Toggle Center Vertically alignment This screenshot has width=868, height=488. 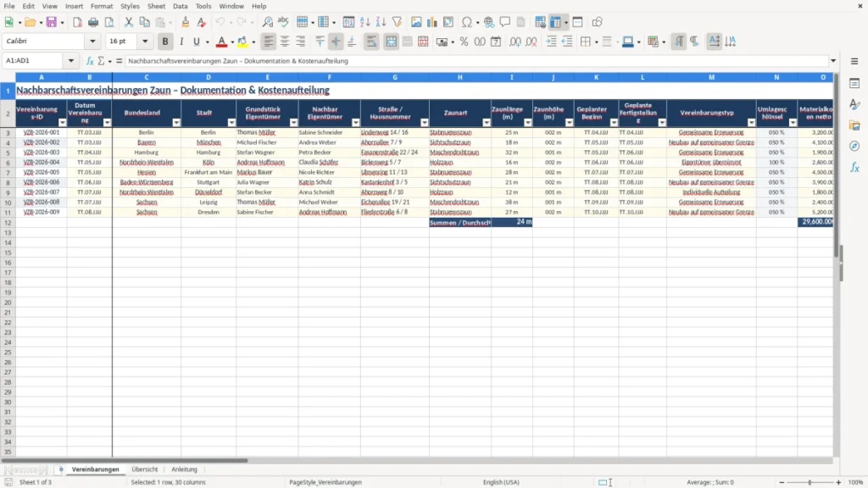click(x=336, y=42)
